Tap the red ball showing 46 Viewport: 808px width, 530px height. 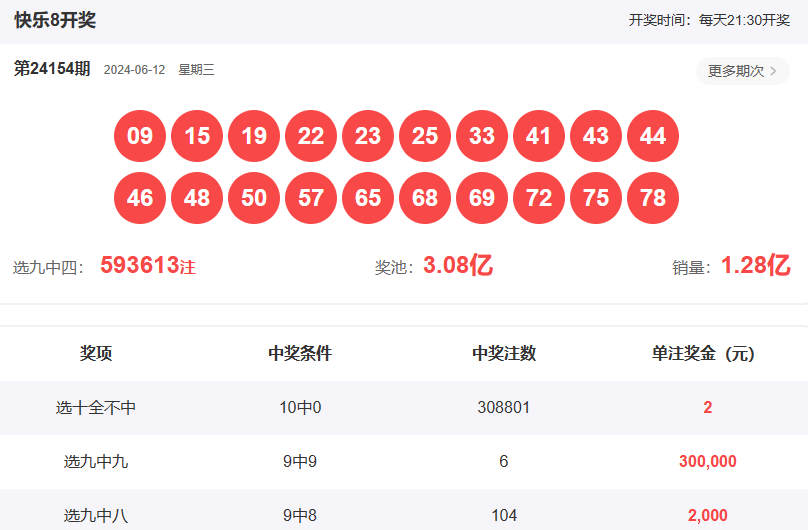(140, 198)
